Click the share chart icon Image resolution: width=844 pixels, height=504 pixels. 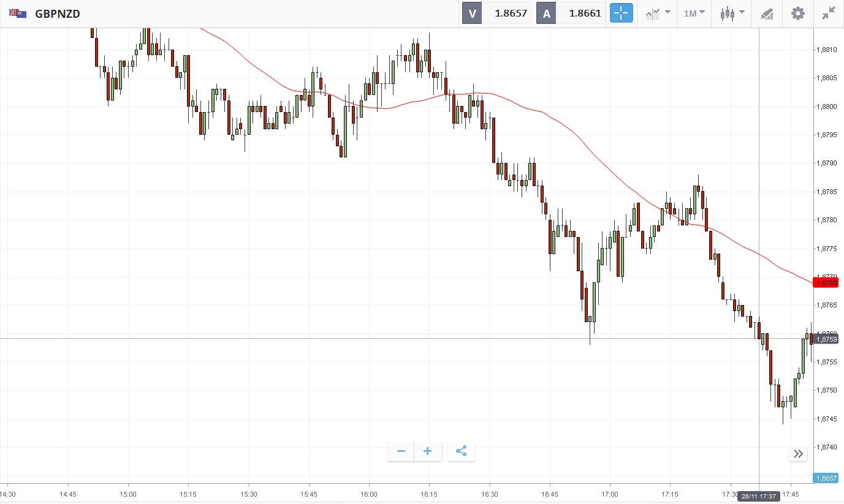tap(462, 452)
